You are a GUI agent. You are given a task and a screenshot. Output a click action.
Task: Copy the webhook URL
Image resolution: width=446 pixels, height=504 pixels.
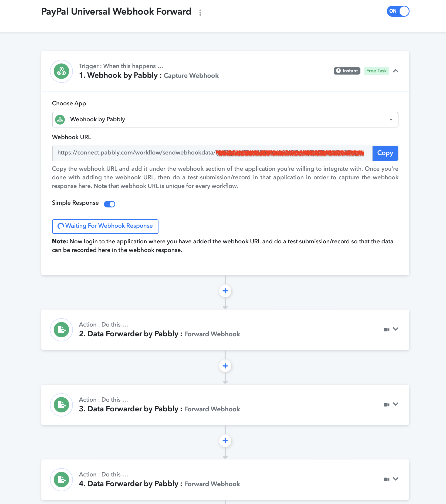point(385,153)
